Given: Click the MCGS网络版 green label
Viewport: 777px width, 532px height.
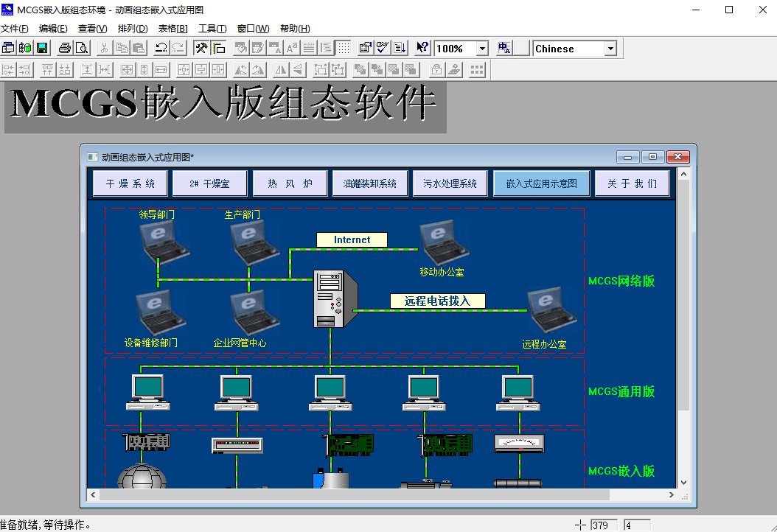Looking at the screenshot, I should tap(621, 281).
